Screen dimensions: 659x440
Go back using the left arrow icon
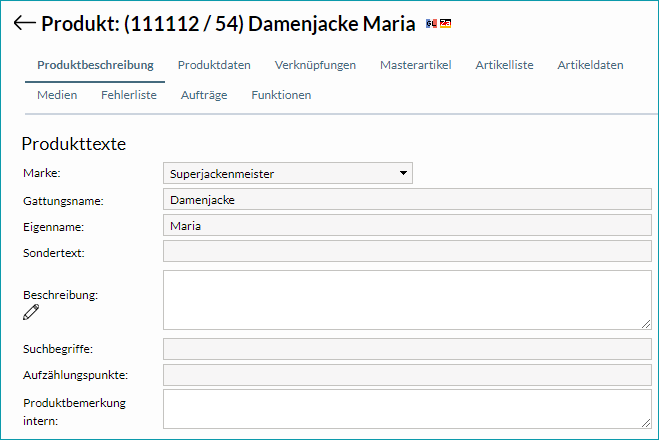[24, 23]
